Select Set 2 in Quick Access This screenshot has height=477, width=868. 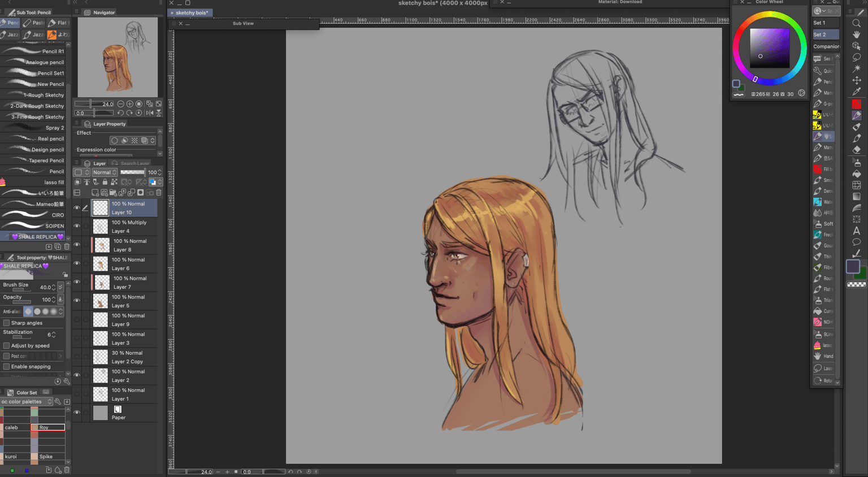(x=826, y=34)
